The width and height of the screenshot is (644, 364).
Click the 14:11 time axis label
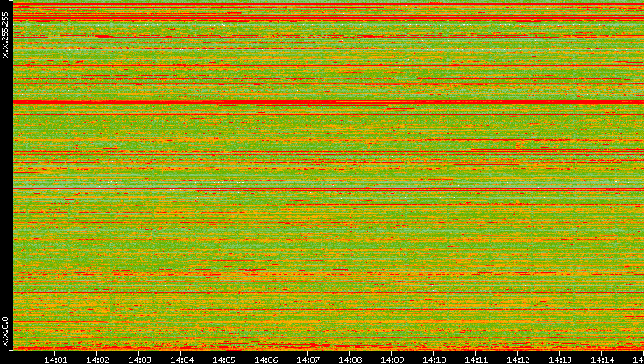(x=476, y=360)
